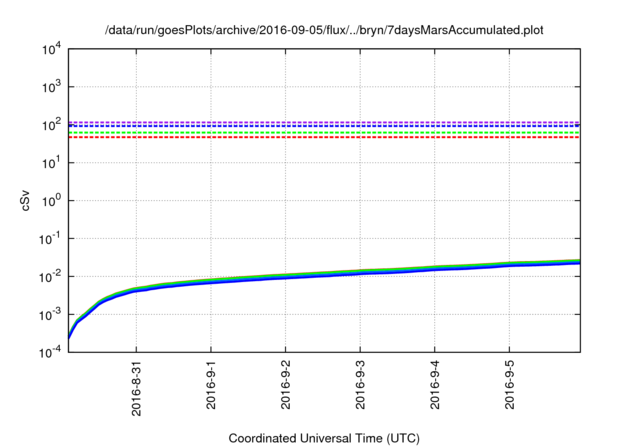Click the y-axis label 10^-1
Screen dimensions: 640x448
click(x=50, y=239)
